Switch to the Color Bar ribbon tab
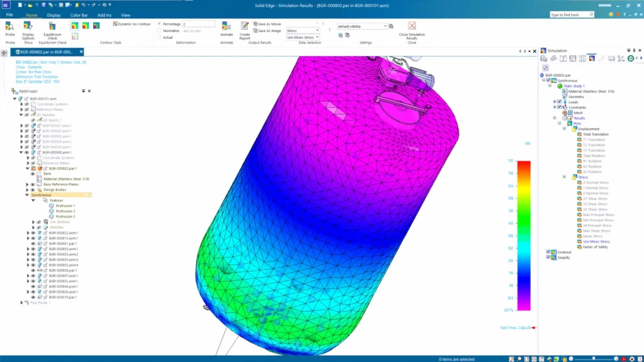This screenshot has height=362, width=644. pyautogui.click(x=79, y=15)
